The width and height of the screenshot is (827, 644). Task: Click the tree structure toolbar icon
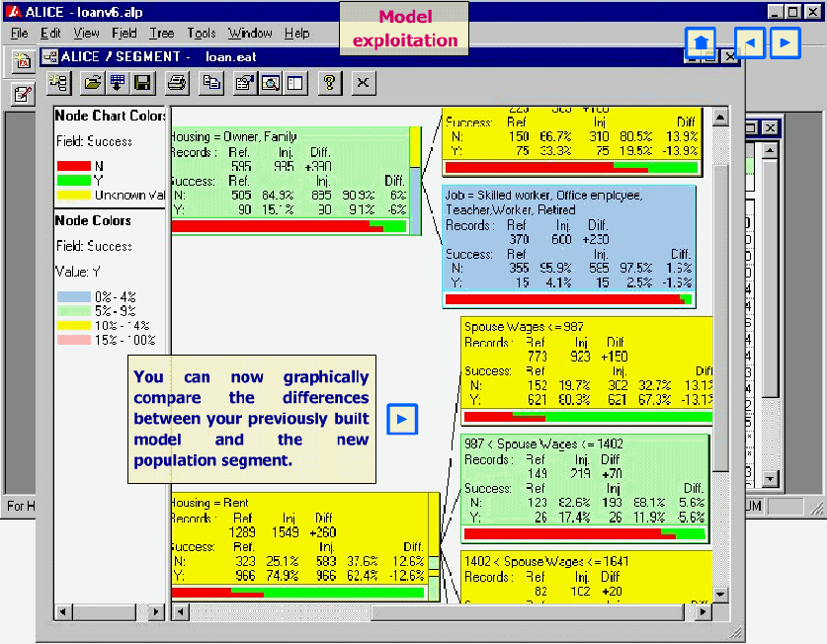(57, 83)
